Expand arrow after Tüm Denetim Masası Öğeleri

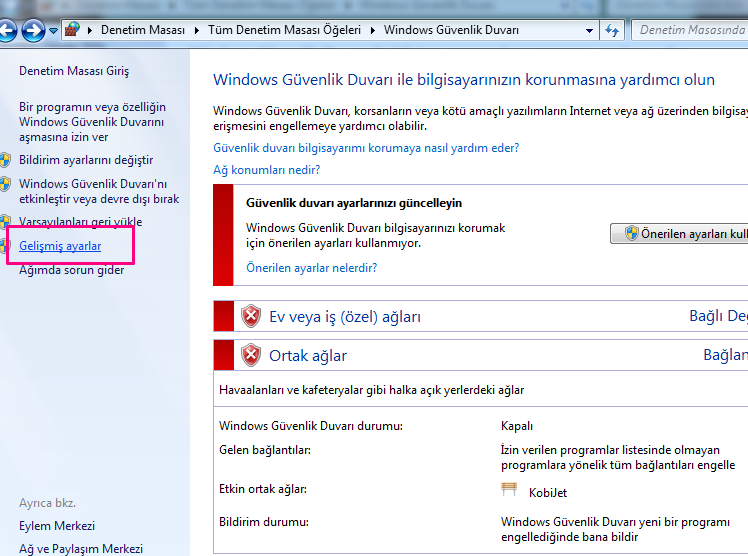point(373,31)
